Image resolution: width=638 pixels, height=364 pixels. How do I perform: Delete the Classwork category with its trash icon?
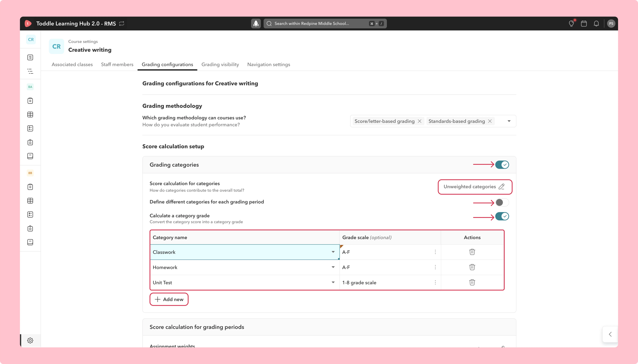(x=472, y=252)
